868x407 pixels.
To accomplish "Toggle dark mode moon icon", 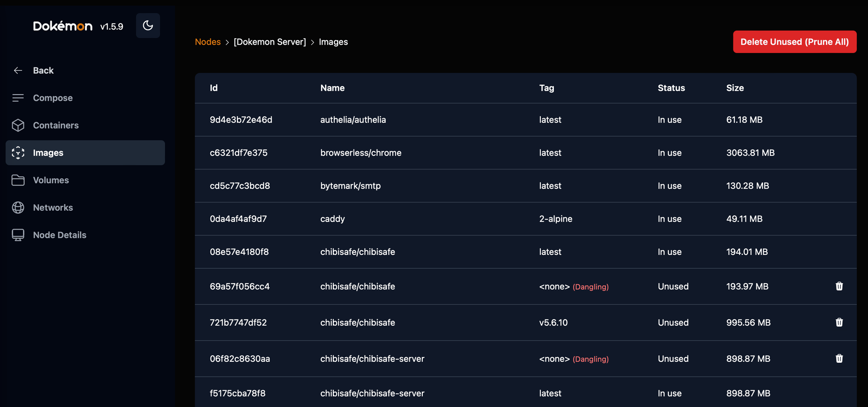I will (x=148, y=26).
